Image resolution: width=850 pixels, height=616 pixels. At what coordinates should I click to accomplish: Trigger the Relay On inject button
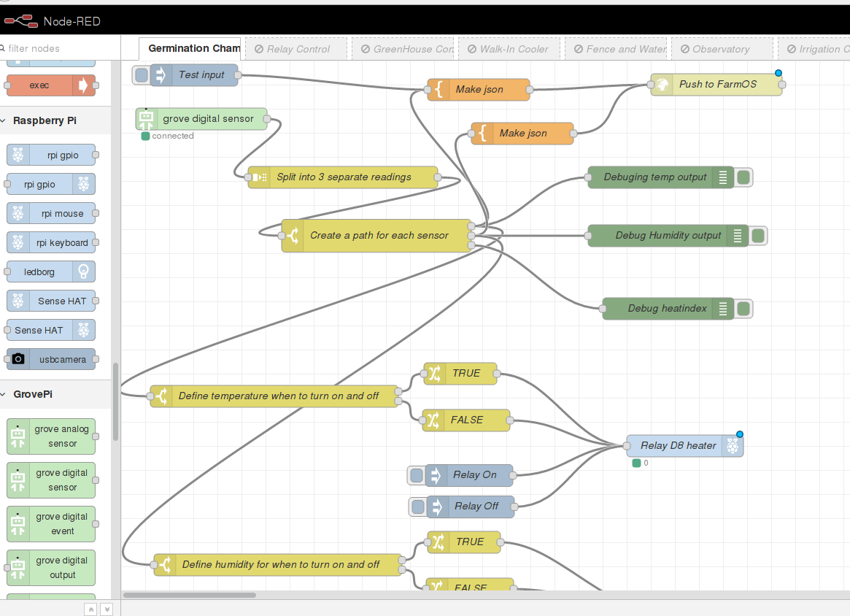point(416,475)
